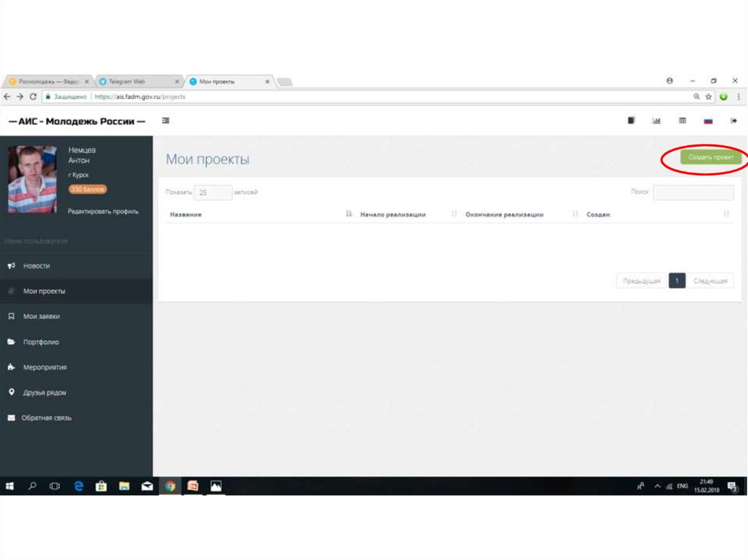Open Task View on the taskbar

pos(55,486)
